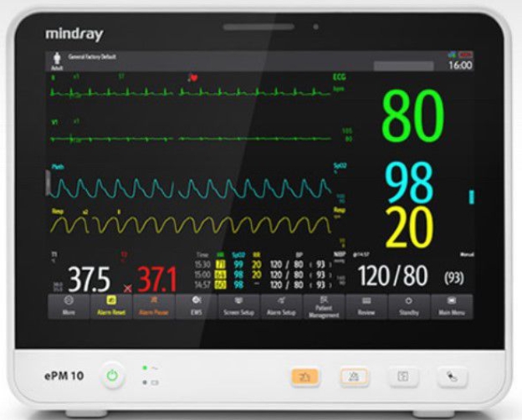Image resolution: width=522 pixels, height=420 pixels.
Task: Tap the V1 ECG waveform
Action: click(x=191, y=139)
